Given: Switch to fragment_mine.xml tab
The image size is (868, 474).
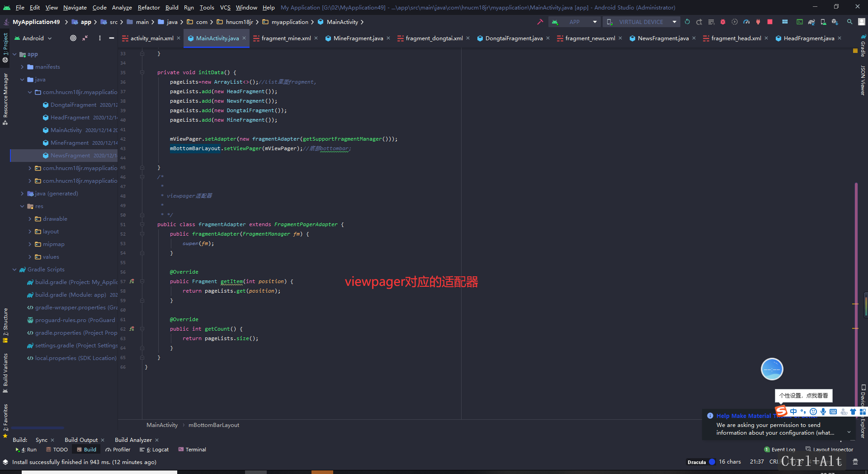Looking at the screenshot, I should pos(286,38).
